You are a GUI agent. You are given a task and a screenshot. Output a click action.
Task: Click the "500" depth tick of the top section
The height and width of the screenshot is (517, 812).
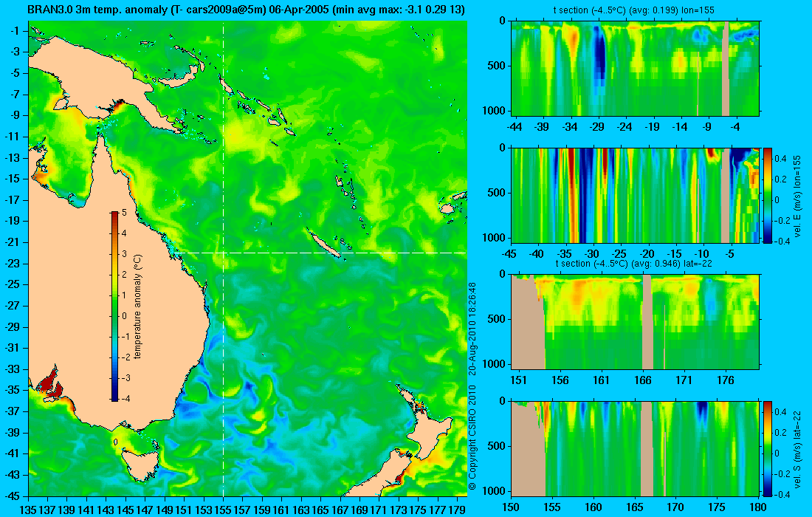pos(497,66)
